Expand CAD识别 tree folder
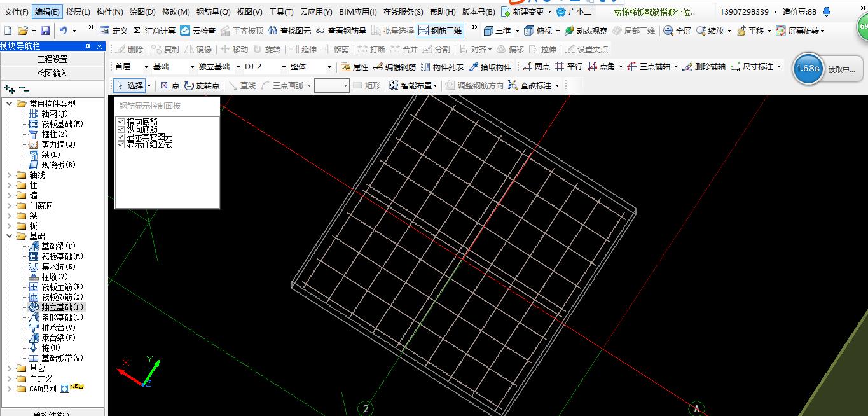Viewport: 868px width, 416px height. pos(9,389)
